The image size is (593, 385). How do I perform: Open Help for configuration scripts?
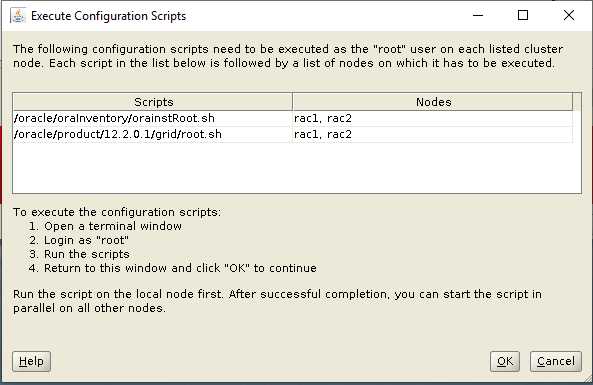pos(31,361)
